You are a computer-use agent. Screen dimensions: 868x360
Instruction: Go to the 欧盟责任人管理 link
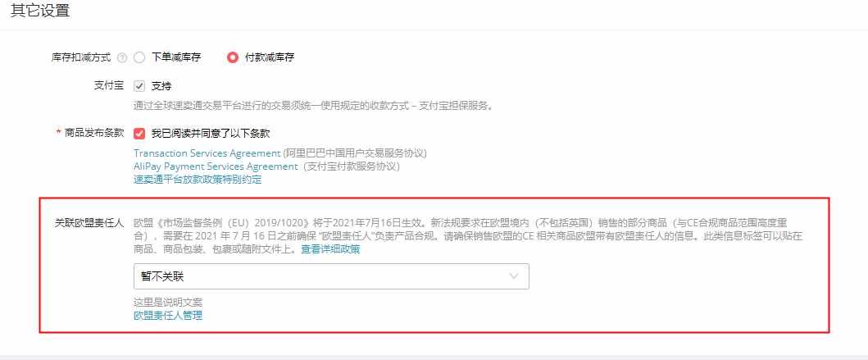pyautogui.click(x=168, y=316)
